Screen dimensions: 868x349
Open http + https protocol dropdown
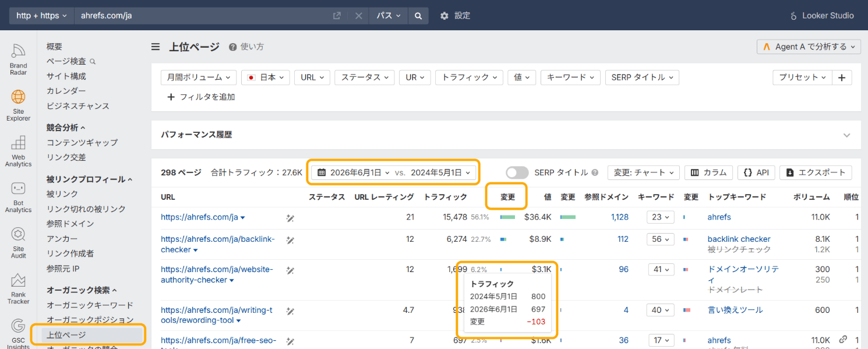pos(41,16)
